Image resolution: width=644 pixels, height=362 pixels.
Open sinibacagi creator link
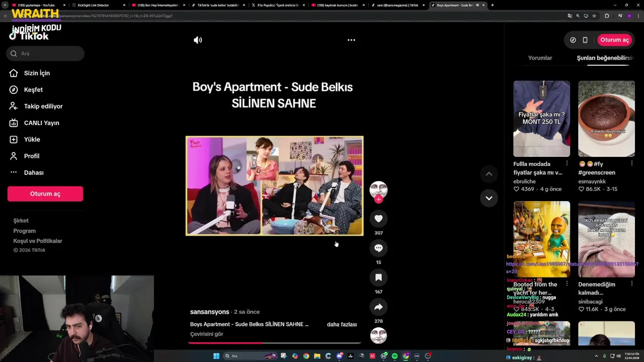click(x=590, y=302)
